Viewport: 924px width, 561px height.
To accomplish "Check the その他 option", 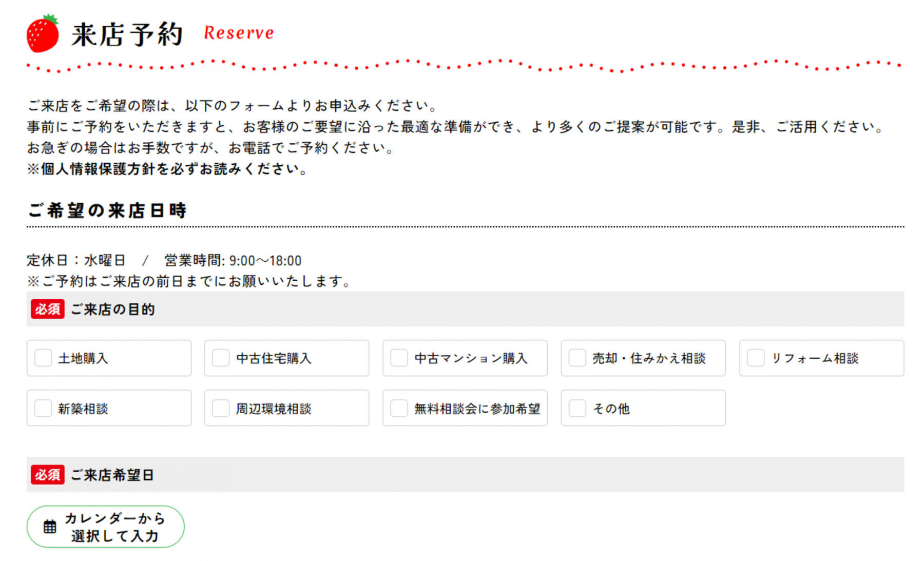I will pos(577,409).
